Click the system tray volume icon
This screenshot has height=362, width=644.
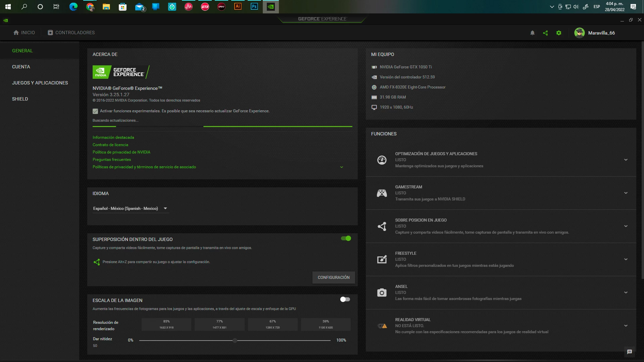tap(576, 7)
